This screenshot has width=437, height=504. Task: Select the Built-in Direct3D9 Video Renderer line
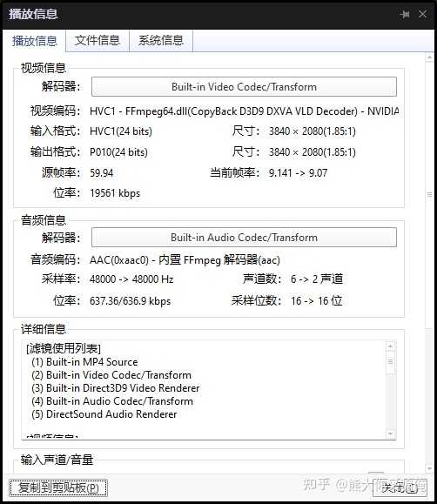coord(116,388)
